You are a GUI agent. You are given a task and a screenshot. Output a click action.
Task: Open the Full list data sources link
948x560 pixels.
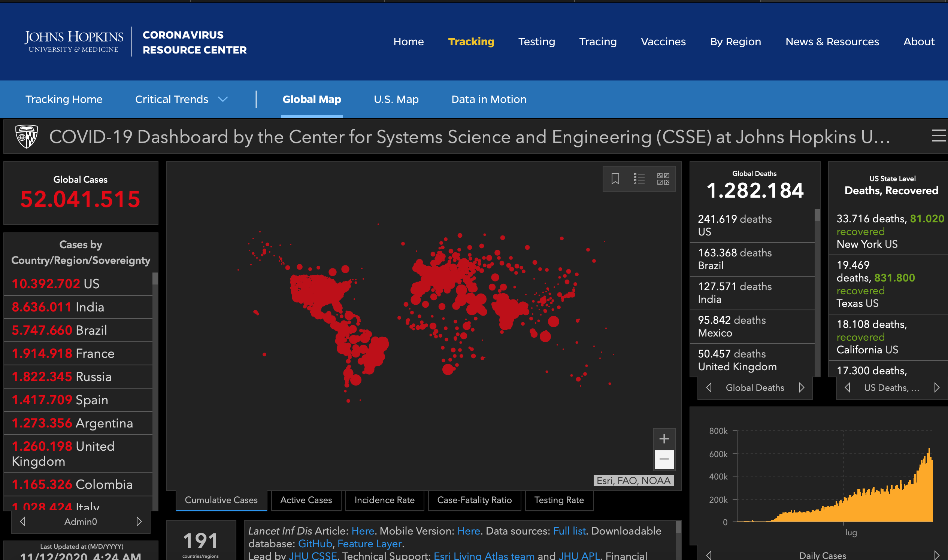coord(569,531)
